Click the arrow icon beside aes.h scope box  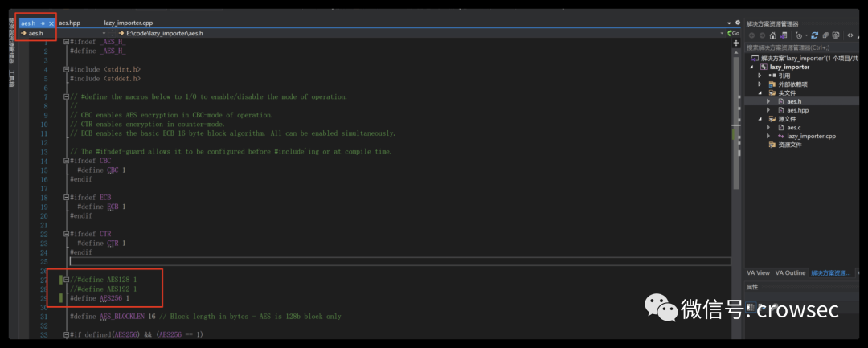(23, 33)
